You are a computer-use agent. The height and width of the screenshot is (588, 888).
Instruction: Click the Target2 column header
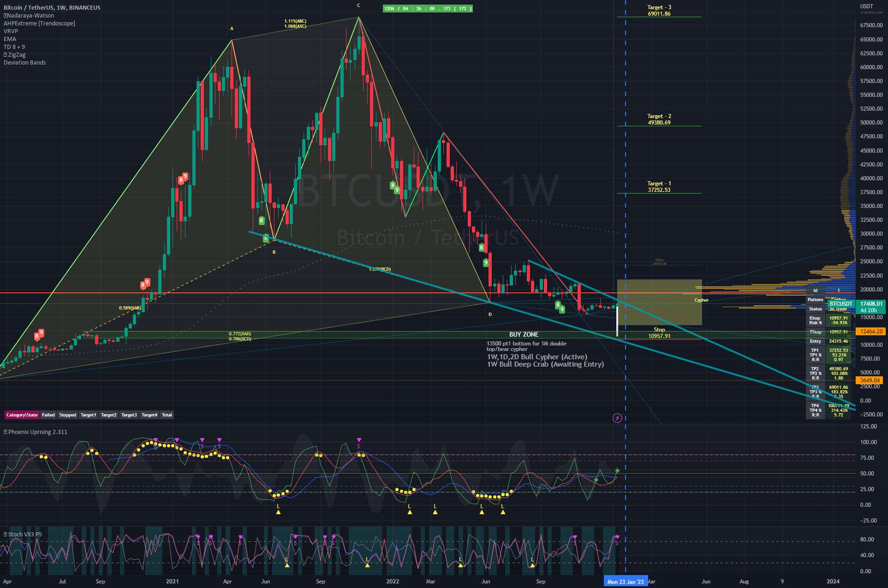tap(108, 415)
